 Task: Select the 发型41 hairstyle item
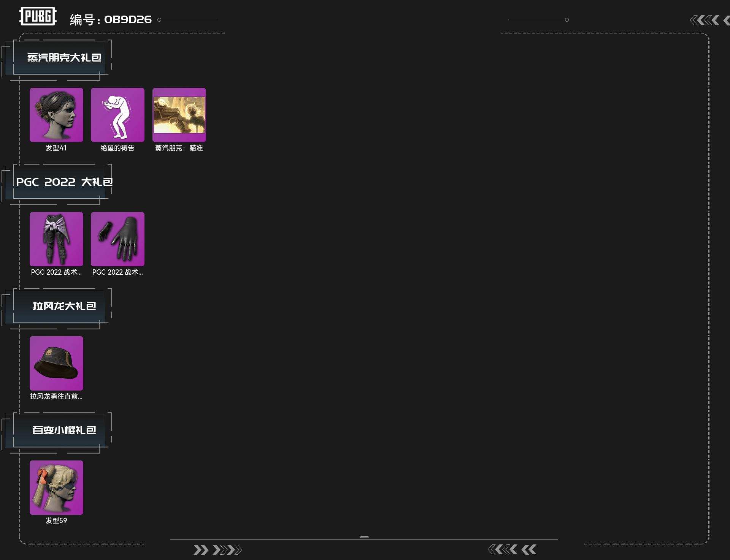[56, 115]
